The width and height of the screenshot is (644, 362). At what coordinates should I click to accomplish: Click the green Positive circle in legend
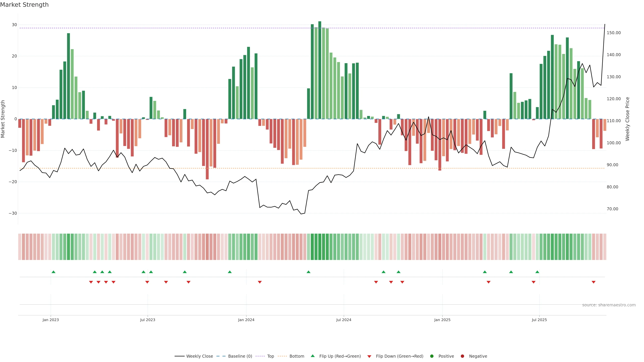(x=432, y=356)
